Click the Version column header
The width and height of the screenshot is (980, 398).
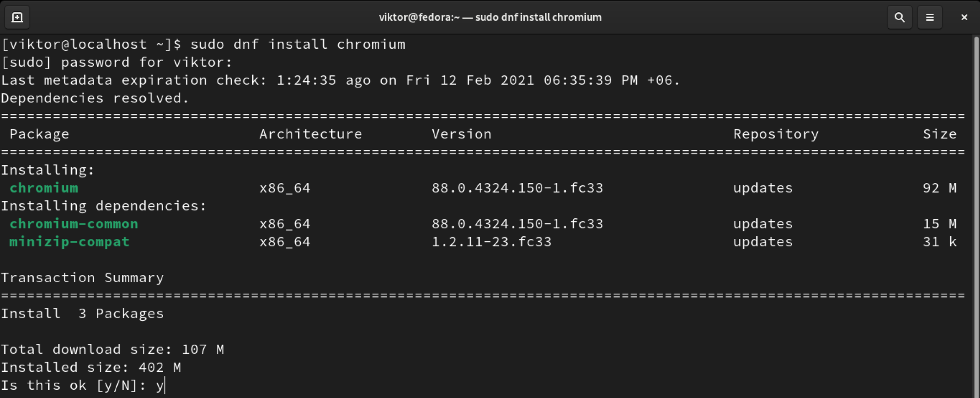pyautogui.click(x=461, y=134)
